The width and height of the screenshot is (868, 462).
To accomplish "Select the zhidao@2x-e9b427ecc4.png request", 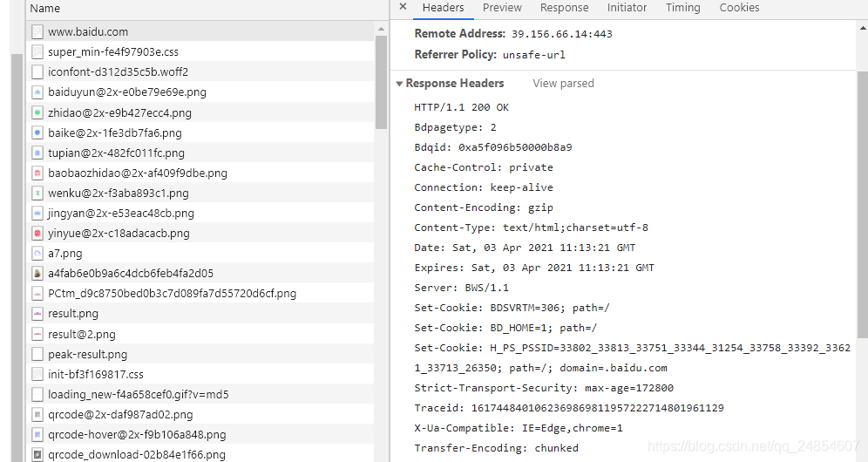I will 200,112.
